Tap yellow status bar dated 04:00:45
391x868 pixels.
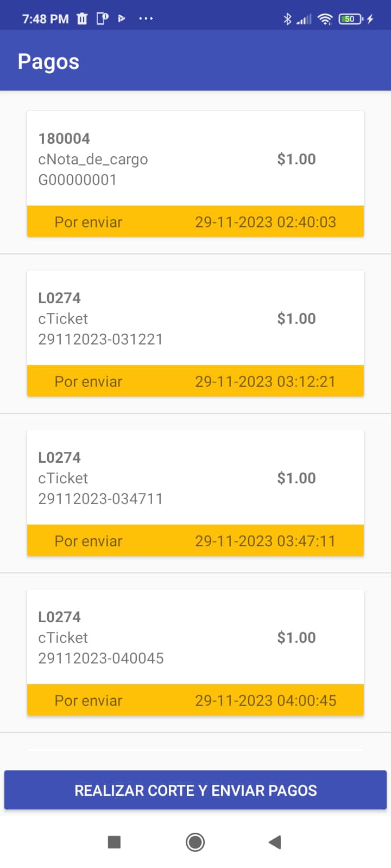click(195, 700)
